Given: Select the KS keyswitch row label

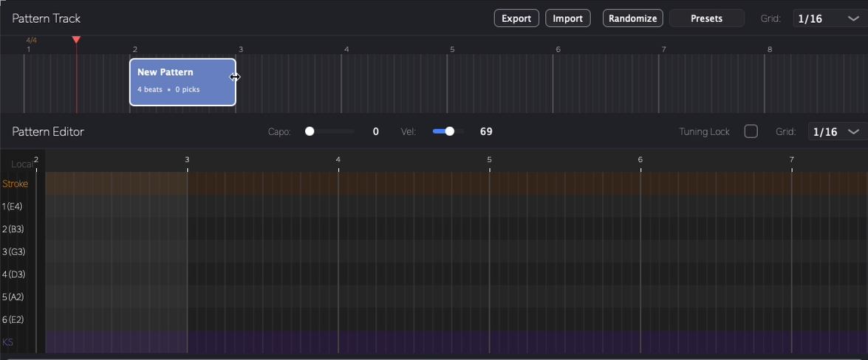Looking at the screenshot, I should click(8, 342).
